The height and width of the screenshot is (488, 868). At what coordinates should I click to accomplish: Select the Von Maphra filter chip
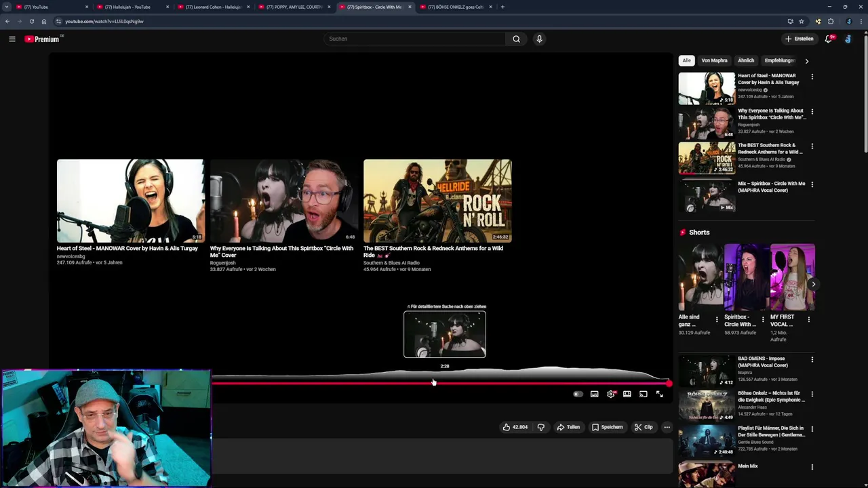coord(714,60)
